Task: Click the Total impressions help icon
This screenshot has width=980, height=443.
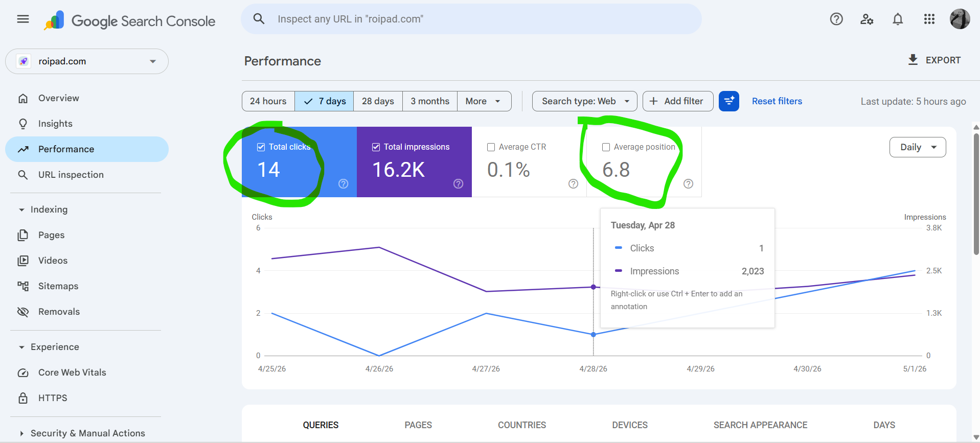Action: pos(459,184)
